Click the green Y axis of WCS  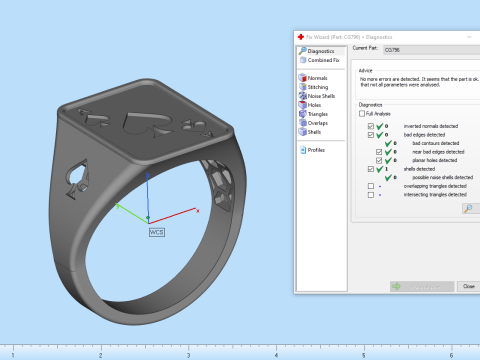click(x=132, y=213)
